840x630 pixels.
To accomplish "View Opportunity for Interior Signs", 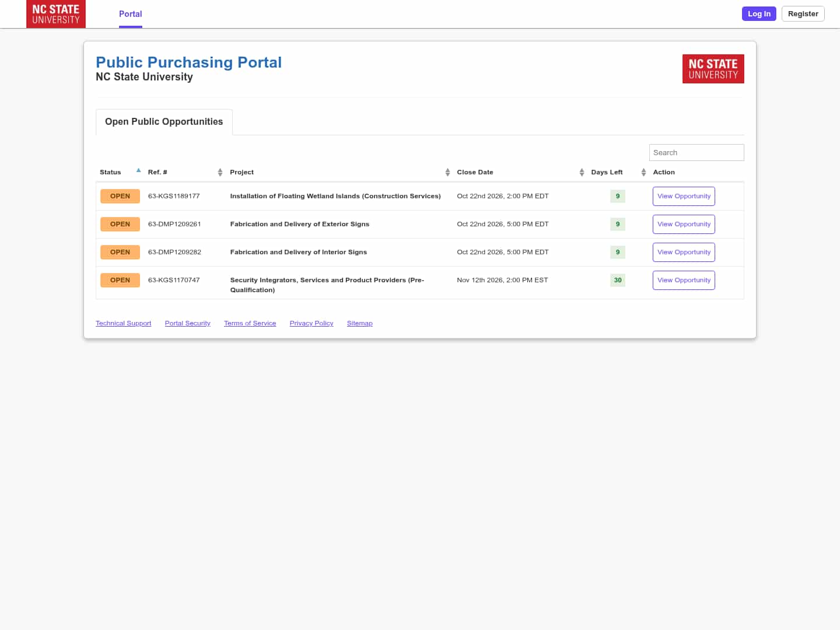I will click(684, 252).
